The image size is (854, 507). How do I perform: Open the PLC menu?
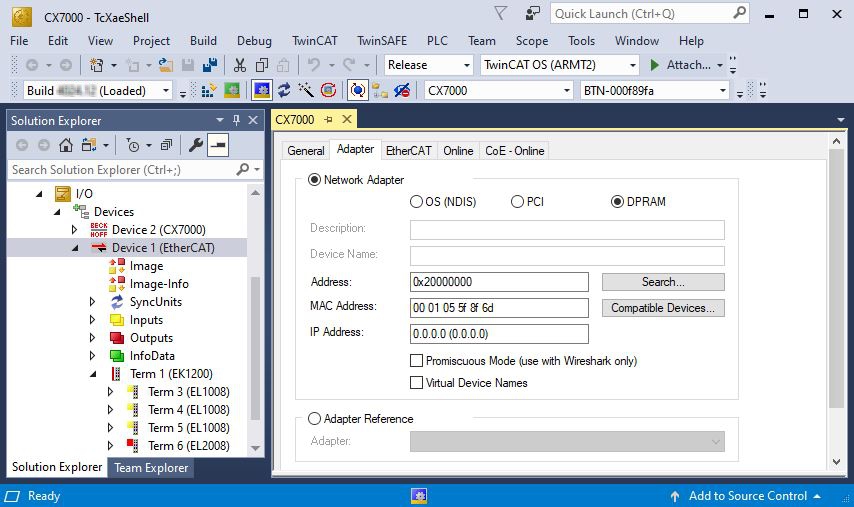tap(437, 41)
